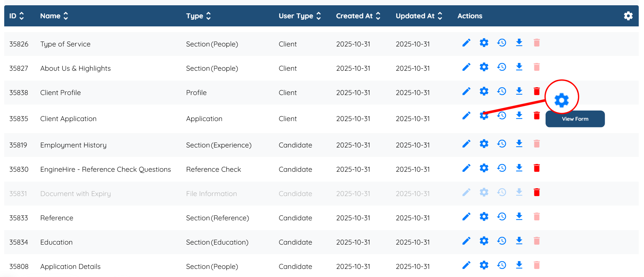Click pencil icon for Employment History row
Screen dimensions: 644x277
tap(466, 144)
